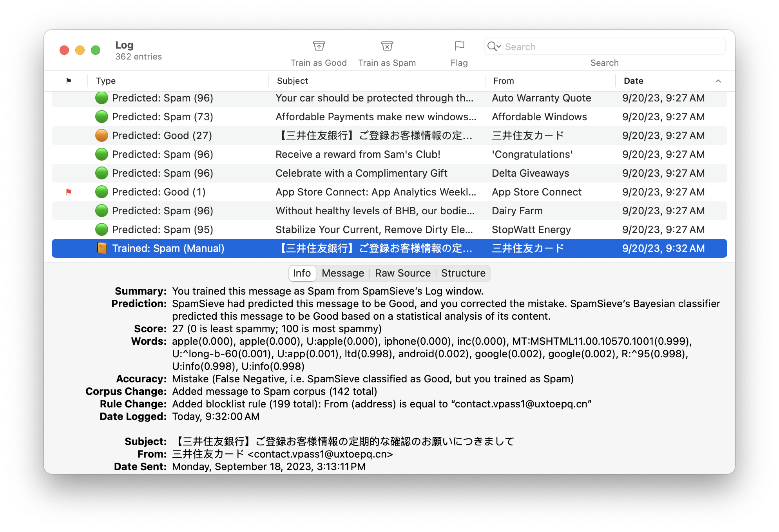Click 'Predicted: Spam (73)' type cell
Viewport: 779px width, 532px height.
pyautogui.click(x=163, y=117)
